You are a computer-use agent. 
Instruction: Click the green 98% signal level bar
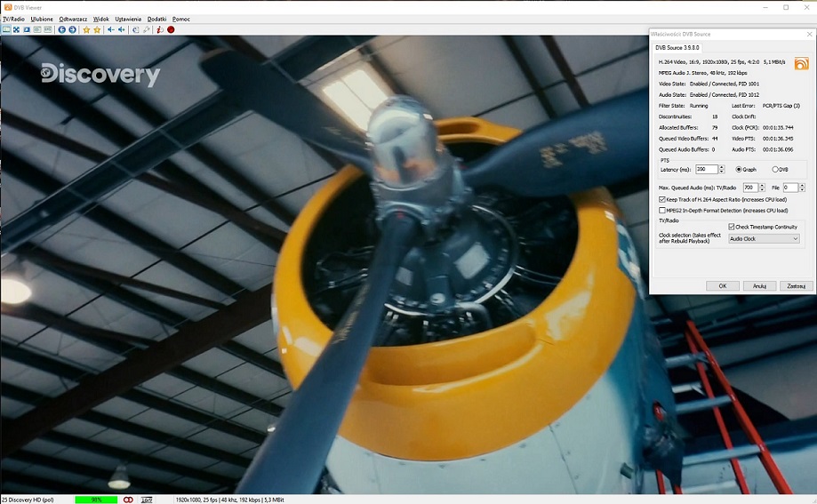pyautogui.click(x=96, y=500)
